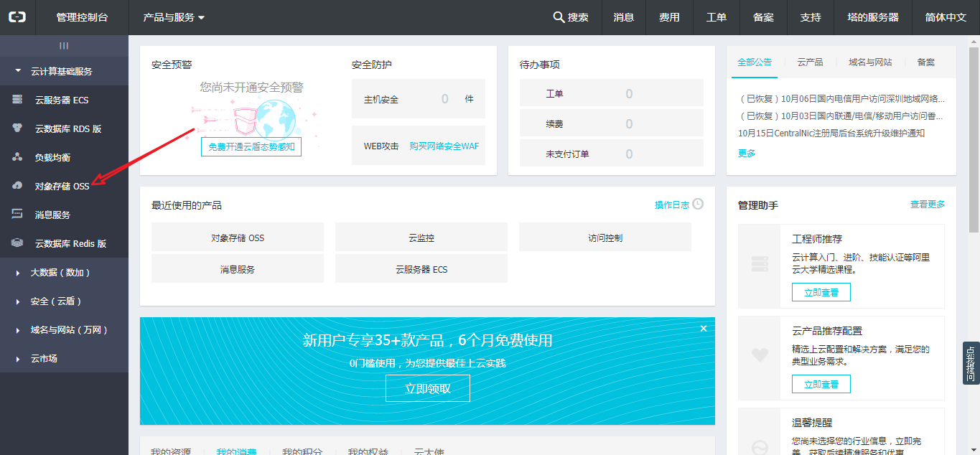Select 全部公告 tab
This screenshot has height=455, width=980.
(755, 62)
